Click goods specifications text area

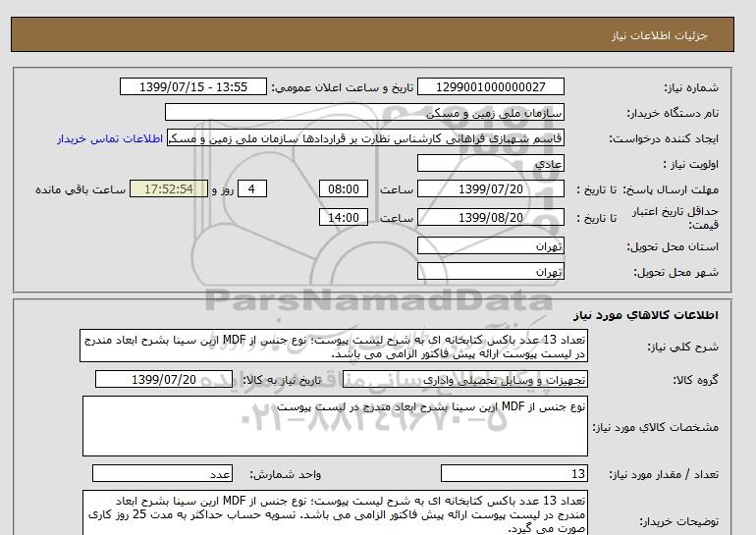click(x=335, y=426)
